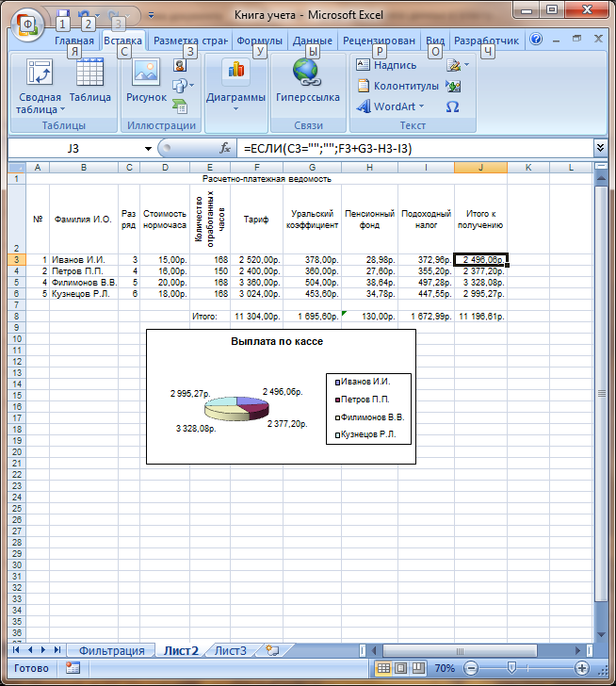Select row 8 header
This screenshot has height=686, width=616.
[17, 316]
